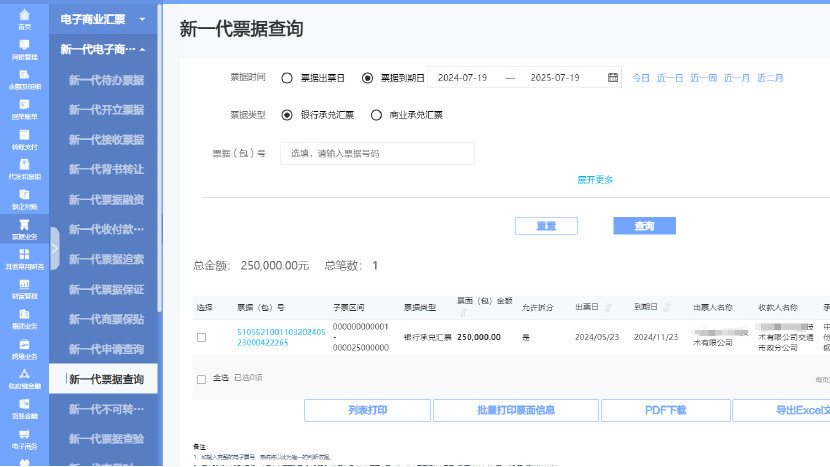Screen dimensions: 830x467
Task: Expand more filters via 展开更多
Action: pyautogui.click(x=595, y=180)
